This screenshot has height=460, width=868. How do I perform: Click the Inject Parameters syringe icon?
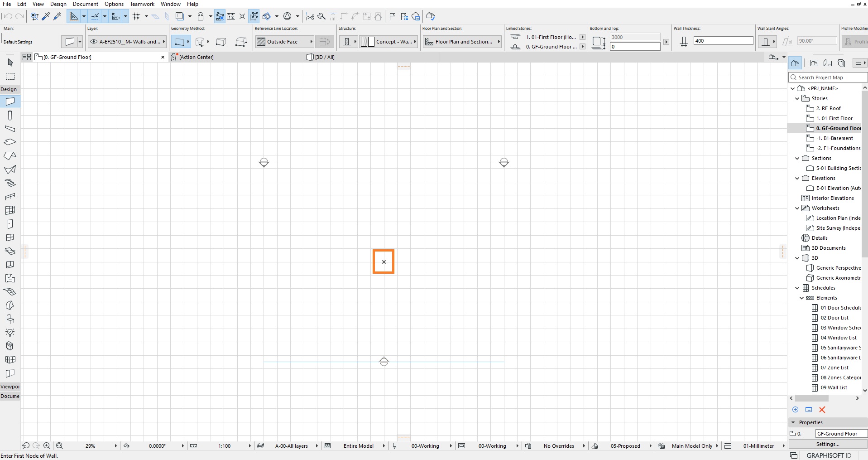click(x=57, y=16)
